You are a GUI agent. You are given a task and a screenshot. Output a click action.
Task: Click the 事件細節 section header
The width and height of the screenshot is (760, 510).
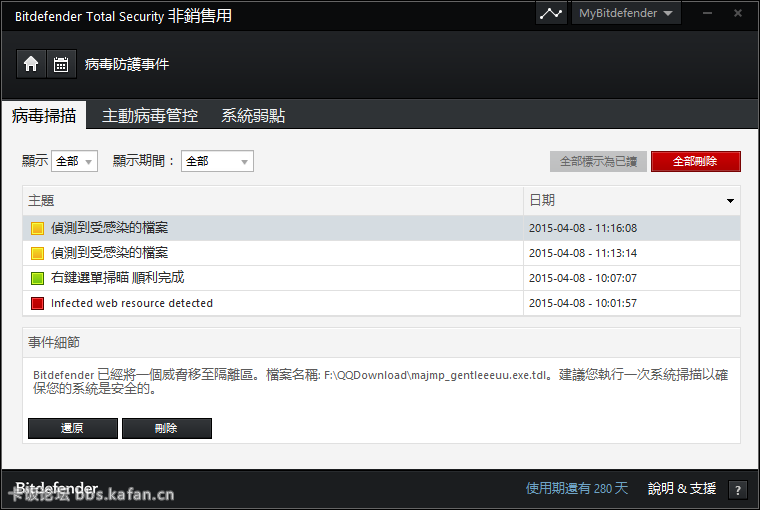click(381, 343)
